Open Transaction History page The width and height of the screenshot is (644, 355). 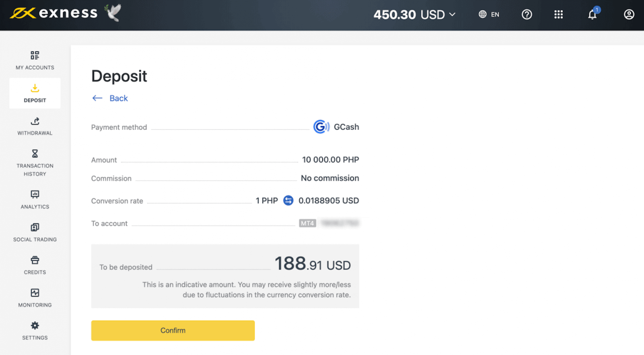click(x=35, y=163)
